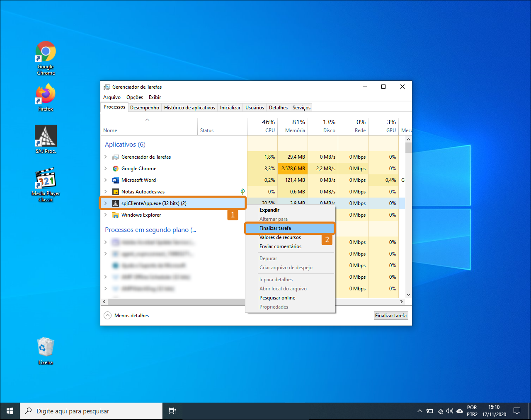Select the Windows Explorer process row
Image resolution: width=531 pixels, height=420 pixels.
(x=173, y=215)
